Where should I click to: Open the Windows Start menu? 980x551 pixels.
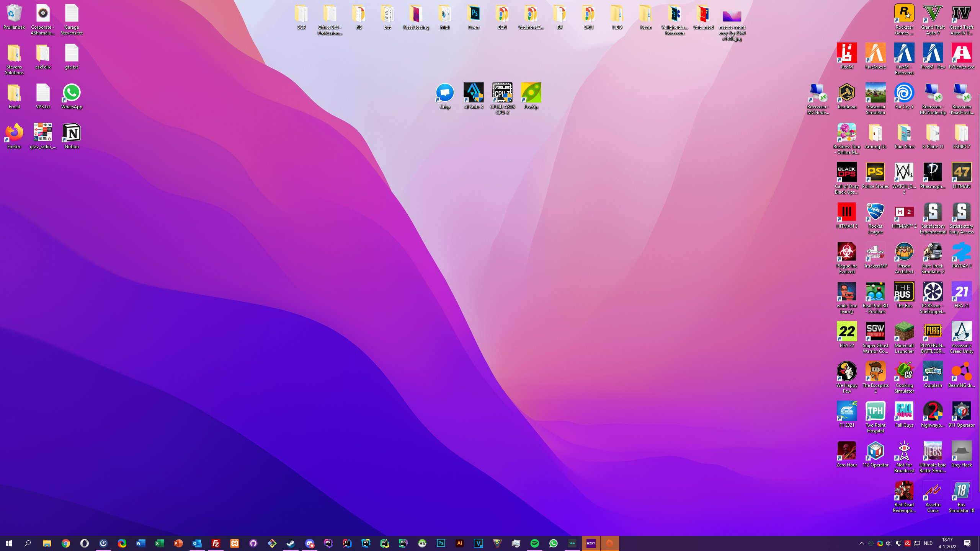coord(9,543)
